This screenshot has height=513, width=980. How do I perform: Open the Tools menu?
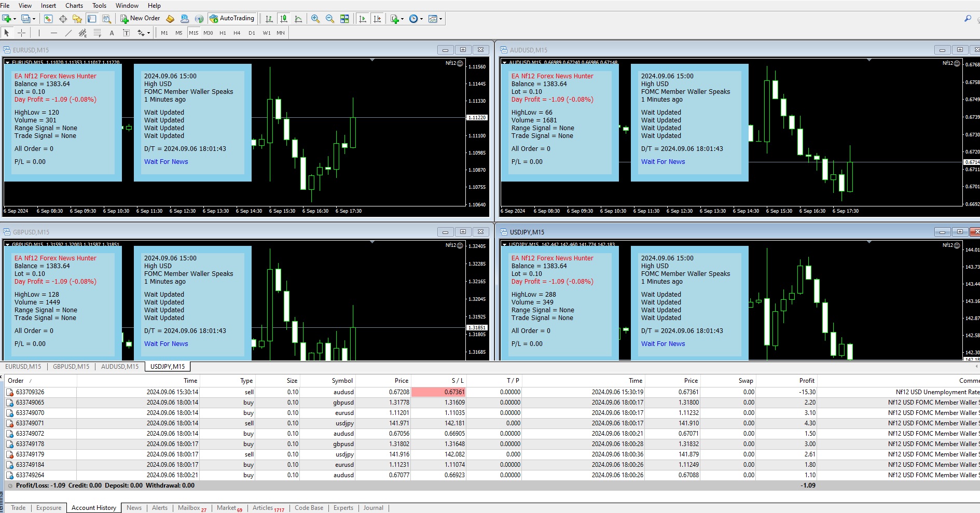99,6
